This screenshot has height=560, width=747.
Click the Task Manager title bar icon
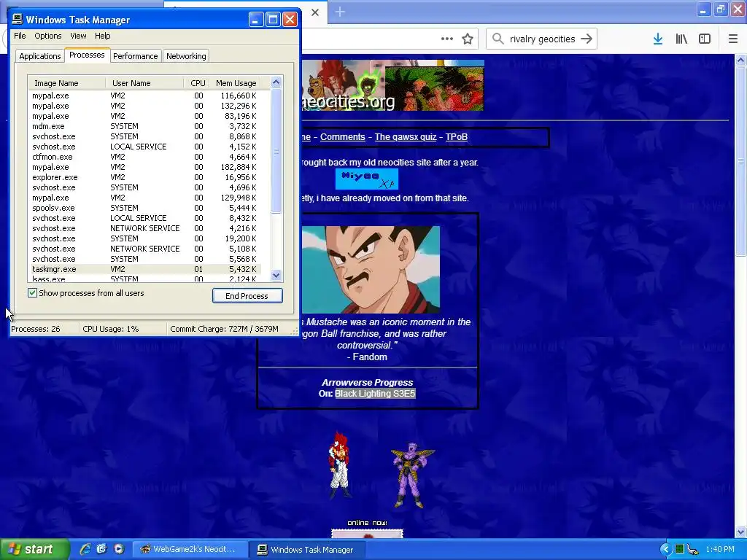(18, 19)
